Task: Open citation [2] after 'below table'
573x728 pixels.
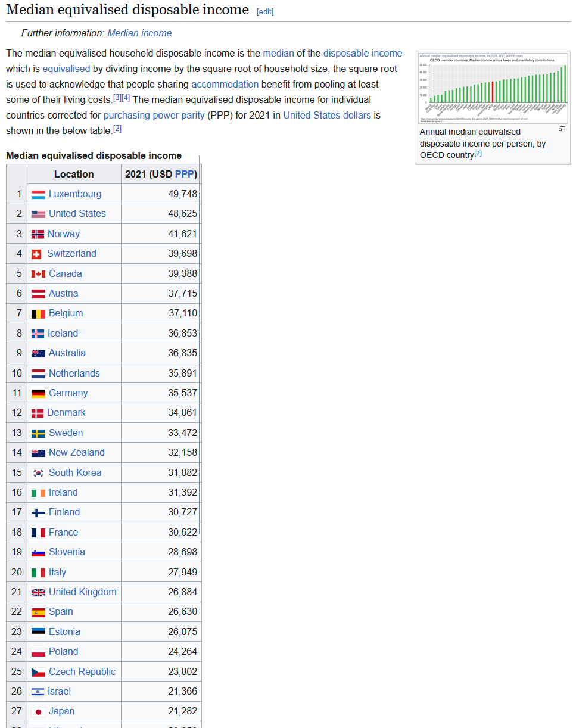Action: (117, 128)
